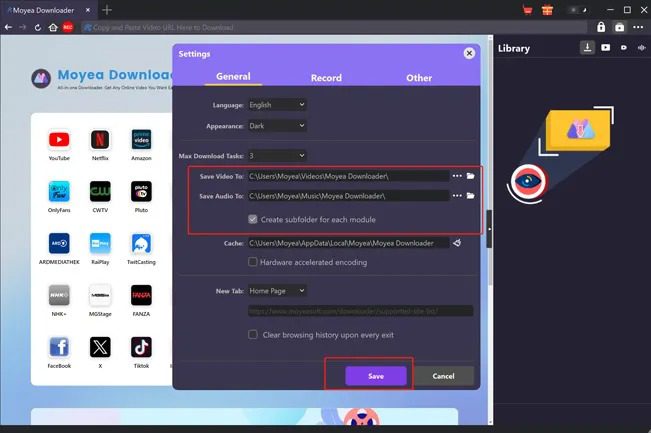Enable Clear browsing history upon every exit
The image size is (651, 433).
point(253,334)
